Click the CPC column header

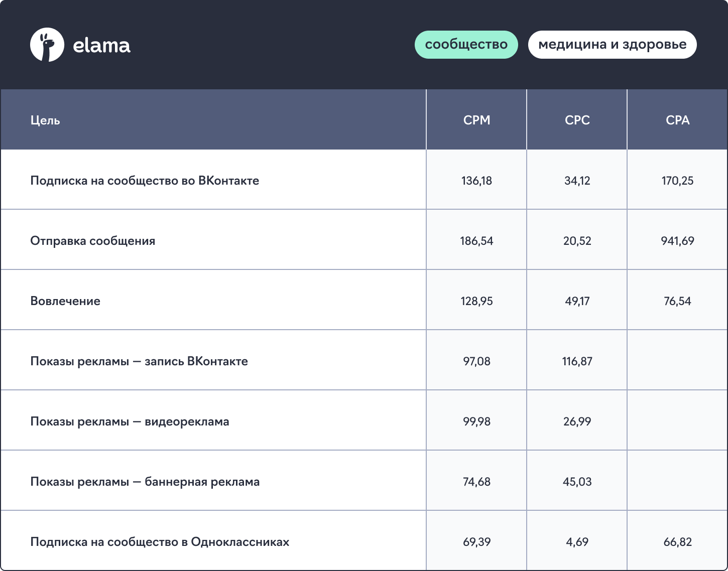(577, 120)
